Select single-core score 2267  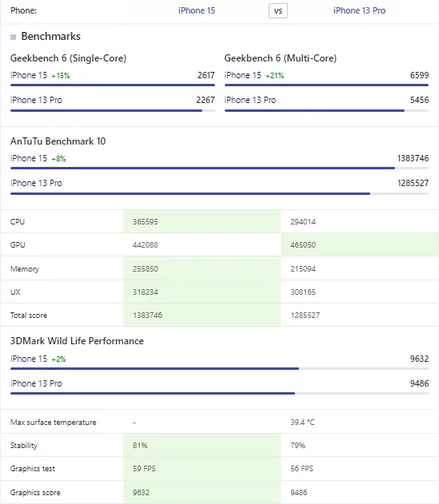tap(206, 100)
